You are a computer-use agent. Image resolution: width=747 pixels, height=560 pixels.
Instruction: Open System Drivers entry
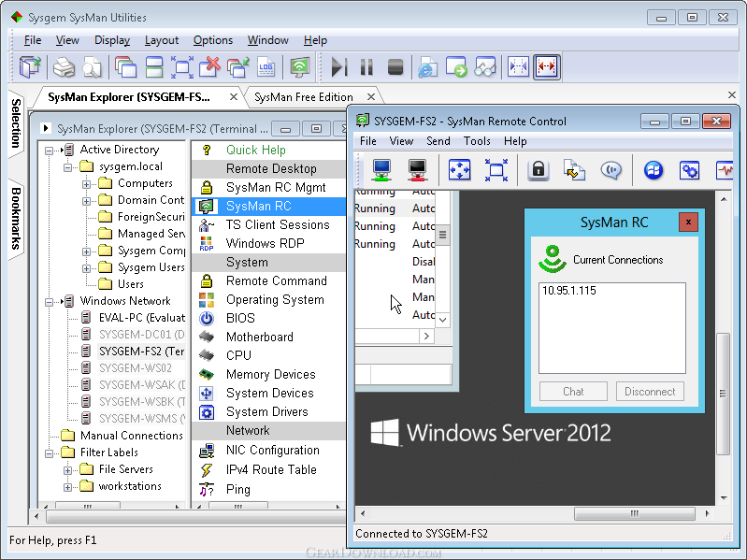(x=268, y=412)
